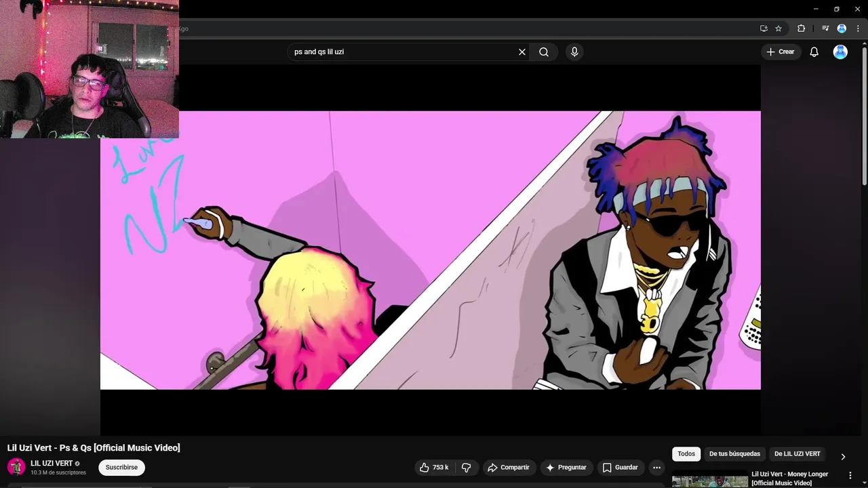868x488 pixels.
Task: Open the notifications bell
Action: 814,52
